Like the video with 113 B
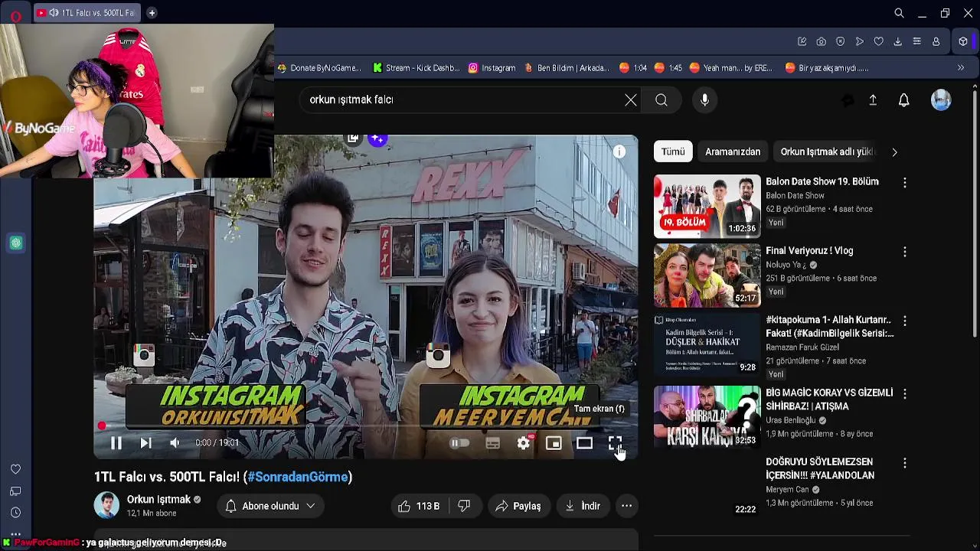The width and height of the screenshot is (980, 551). (x=418, y=506)
